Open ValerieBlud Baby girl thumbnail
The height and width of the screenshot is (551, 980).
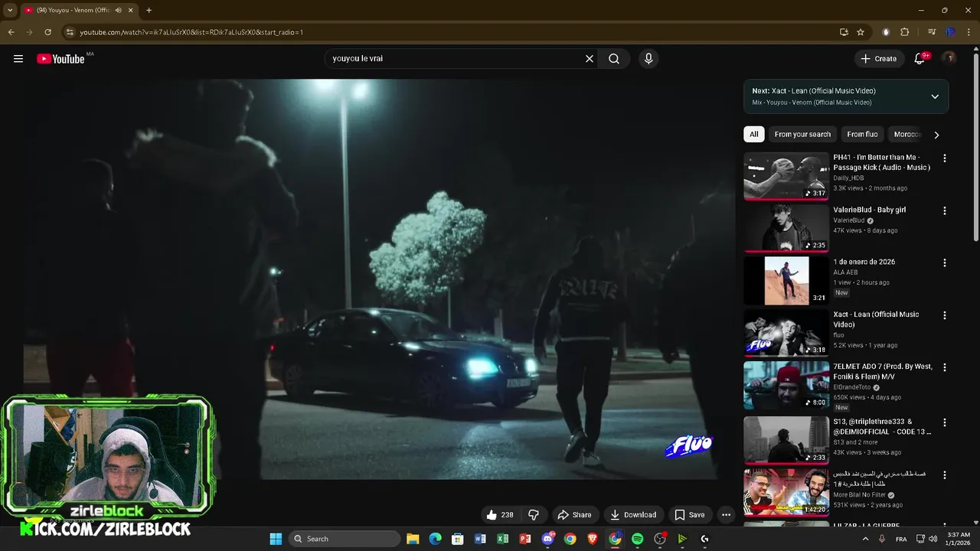click(786, 228)
